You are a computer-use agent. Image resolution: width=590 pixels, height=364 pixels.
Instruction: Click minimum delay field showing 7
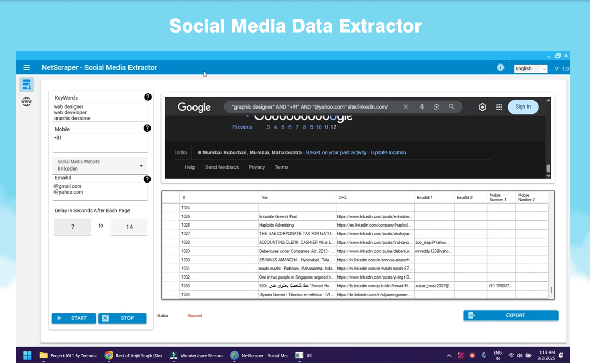pos(72,227)
